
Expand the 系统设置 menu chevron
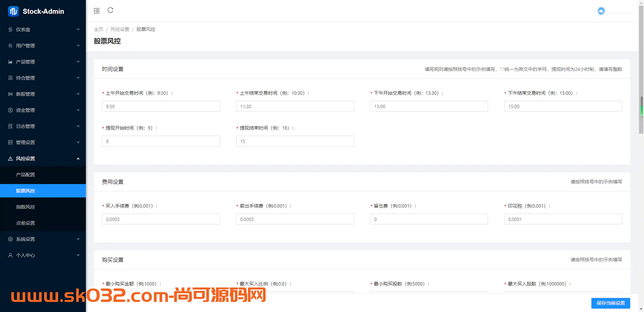(x=78, y=239)
